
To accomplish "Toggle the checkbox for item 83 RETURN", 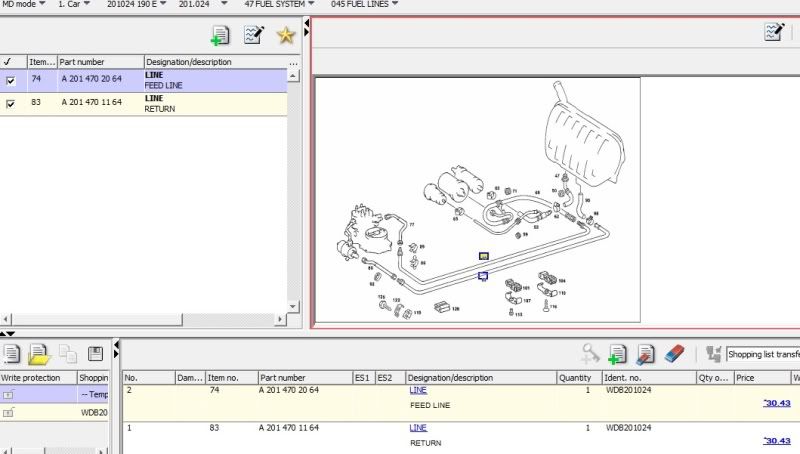I will 10,103.
